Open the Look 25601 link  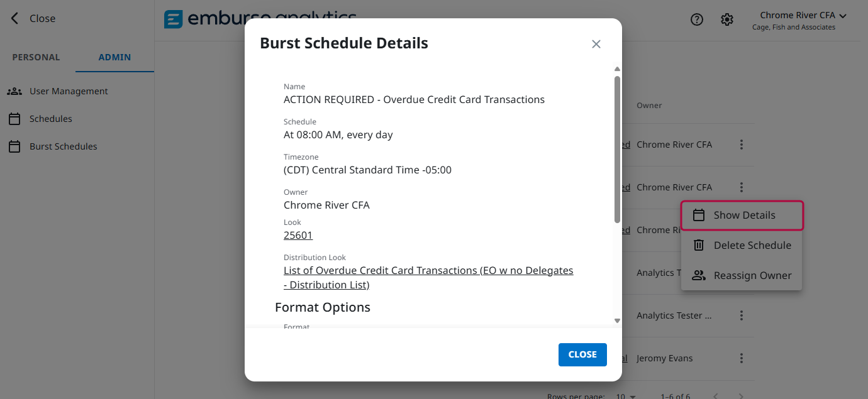coord(298,235)
